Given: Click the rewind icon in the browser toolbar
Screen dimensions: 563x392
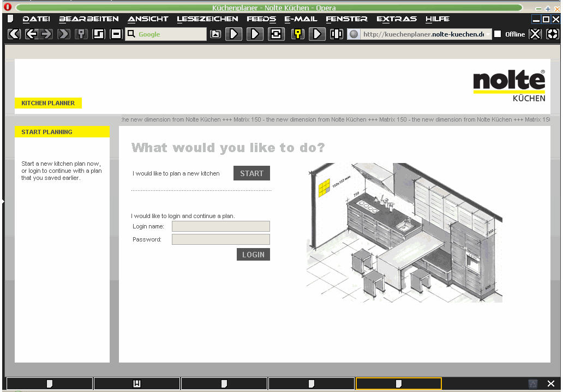Looking at the screenshot, I should pos(14,34).
